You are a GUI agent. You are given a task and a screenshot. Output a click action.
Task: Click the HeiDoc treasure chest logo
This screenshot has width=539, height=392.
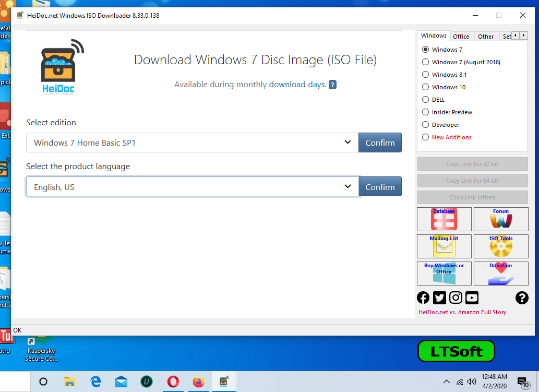coord(62,67)
